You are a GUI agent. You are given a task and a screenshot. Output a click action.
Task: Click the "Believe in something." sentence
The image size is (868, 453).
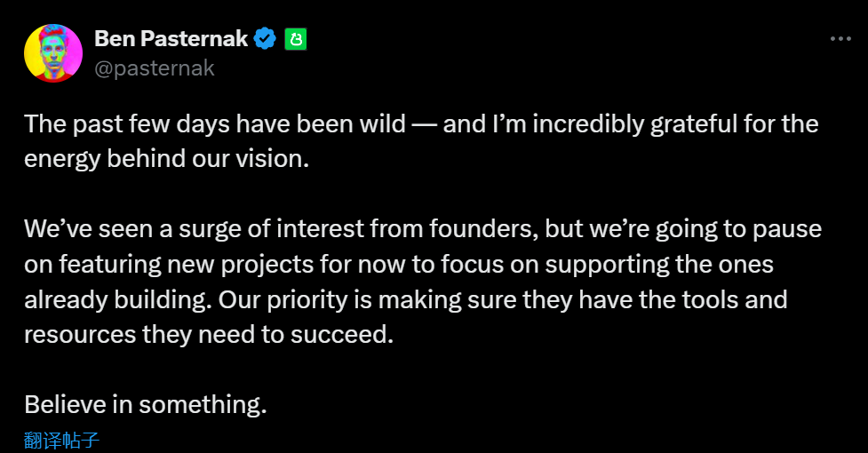click(x=146, y=404)
